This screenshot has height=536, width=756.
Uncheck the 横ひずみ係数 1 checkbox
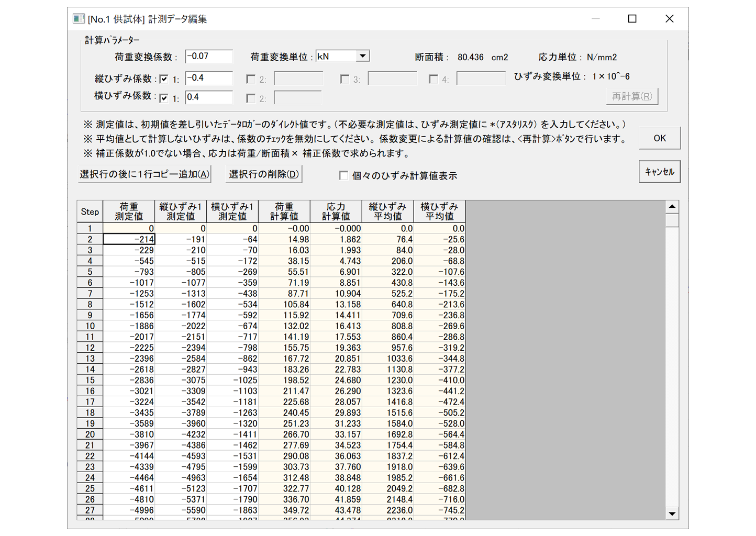pyautogui.click(x=165, y=98)
